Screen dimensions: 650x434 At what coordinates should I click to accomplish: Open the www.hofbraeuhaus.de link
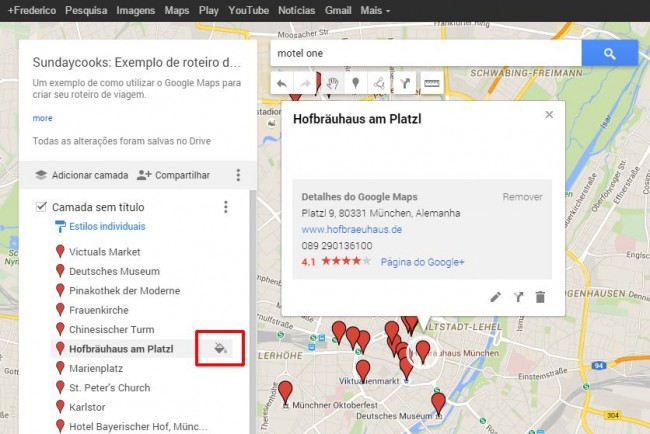tap(351, 229)
